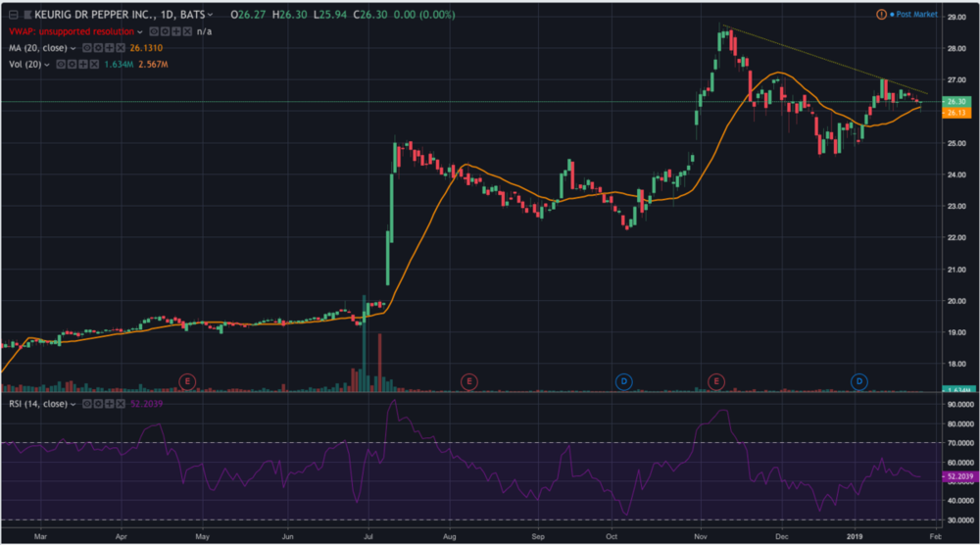Delete the Vol (20) indicator
The width and height of the screenshot is (980, 545).
[x=94, y=64]
